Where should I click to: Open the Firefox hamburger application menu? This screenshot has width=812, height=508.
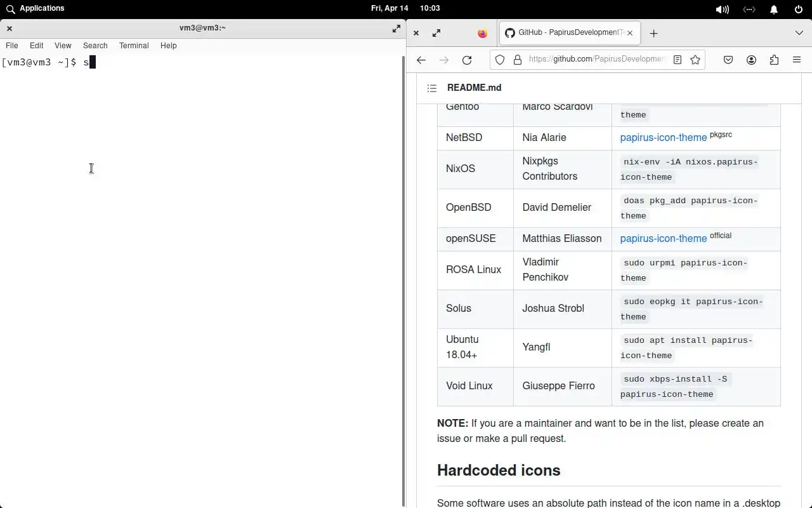(797, 60)
